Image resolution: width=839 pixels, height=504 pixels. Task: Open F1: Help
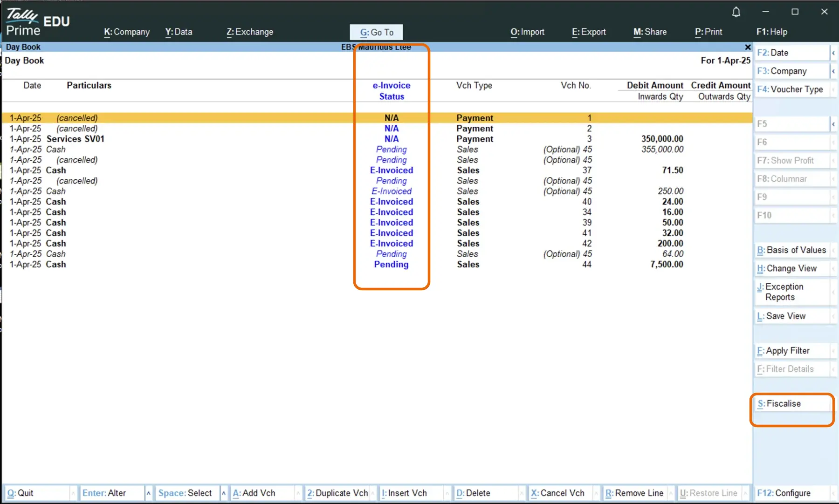pyautogui.click(x=772, y=32)
